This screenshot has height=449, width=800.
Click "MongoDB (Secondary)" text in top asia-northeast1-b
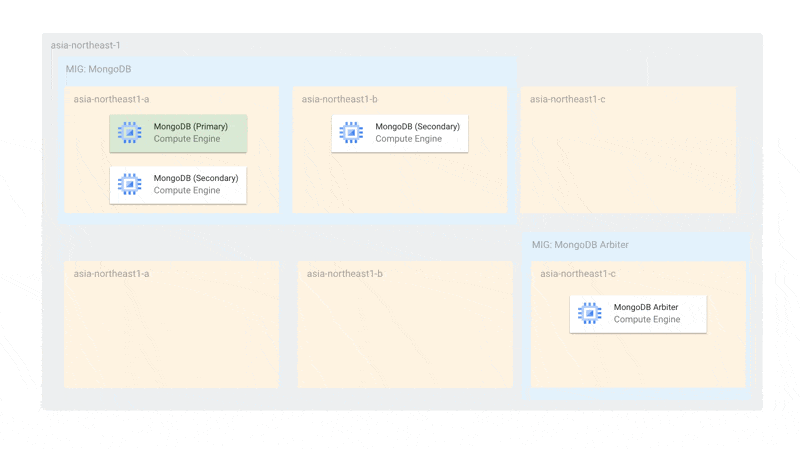417,127
